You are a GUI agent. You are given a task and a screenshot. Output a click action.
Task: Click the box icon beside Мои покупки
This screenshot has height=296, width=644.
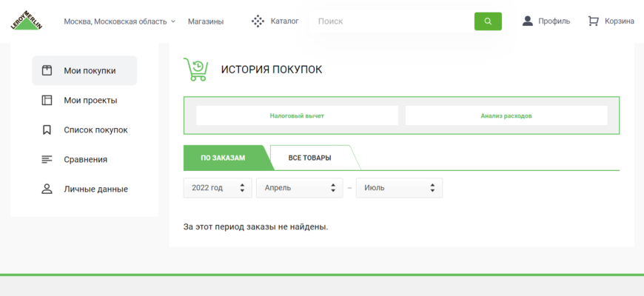[47, 70]
